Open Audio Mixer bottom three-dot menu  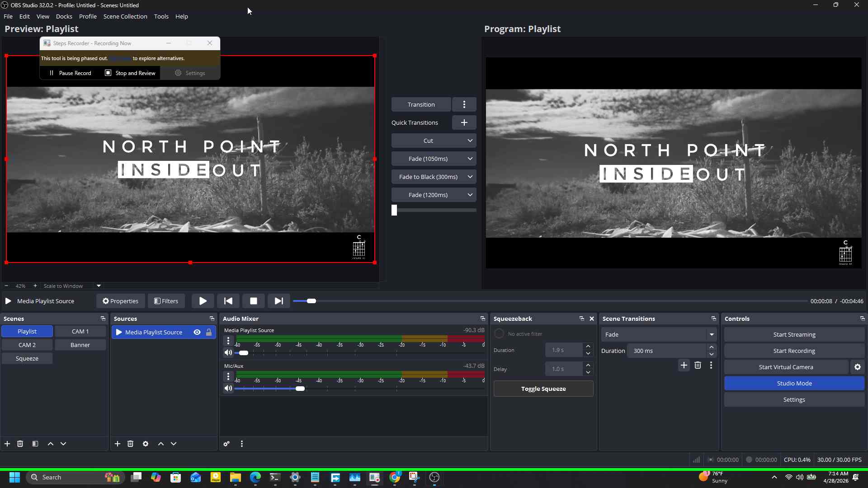(x=242, y=444)
